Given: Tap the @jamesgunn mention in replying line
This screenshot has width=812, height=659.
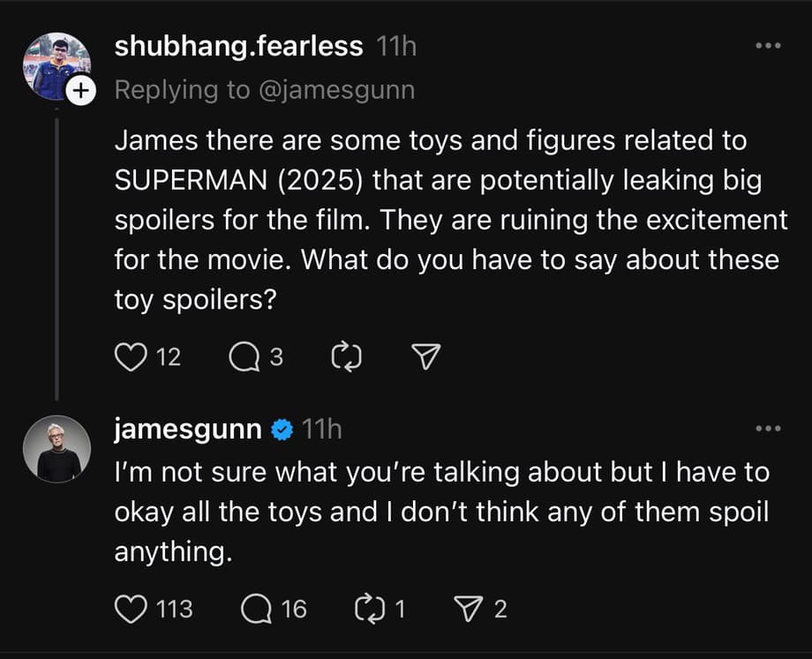Looking at the screenshot, I should click(x=335, y=90).
